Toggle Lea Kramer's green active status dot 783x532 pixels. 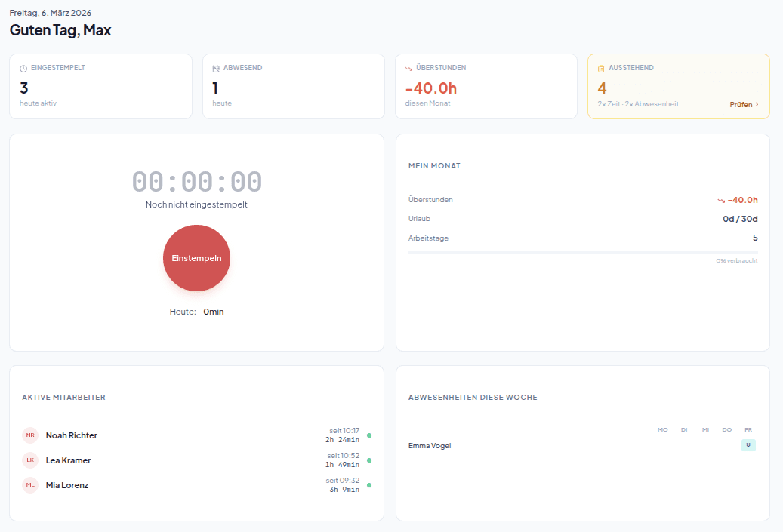[x=368, y=460]
